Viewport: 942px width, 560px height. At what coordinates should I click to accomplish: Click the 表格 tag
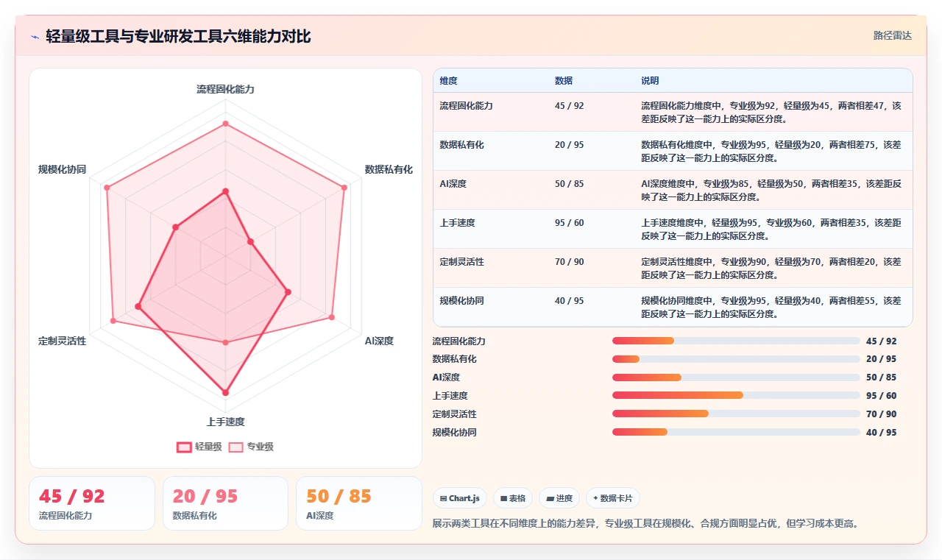(512, 498)
